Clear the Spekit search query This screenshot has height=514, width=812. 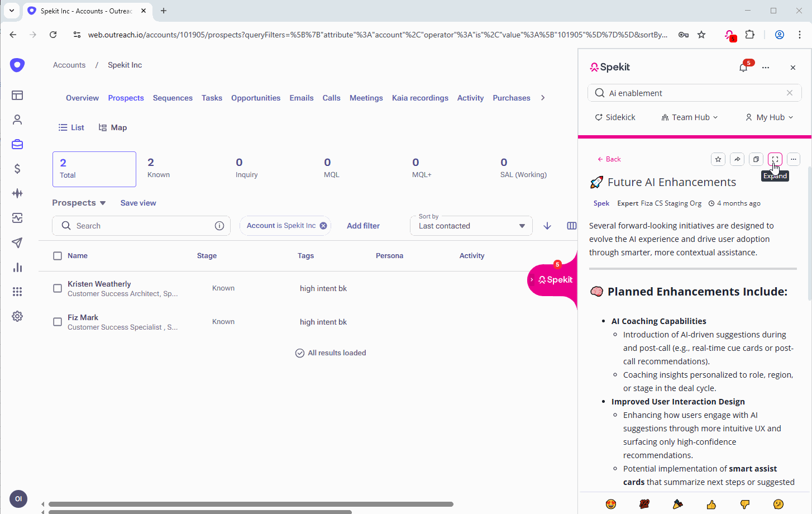(x=790, y=93)
